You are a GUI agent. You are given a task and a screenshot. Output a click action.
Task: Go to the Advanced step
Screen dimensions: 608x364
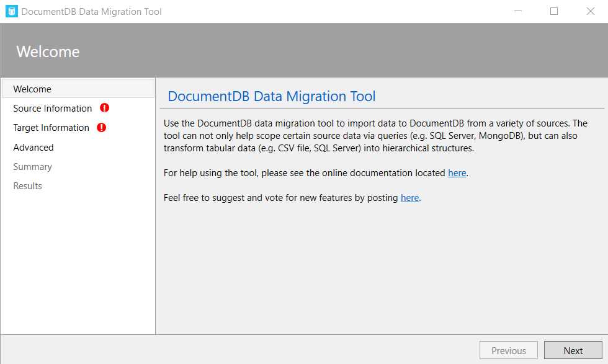[x=34, y=148]
